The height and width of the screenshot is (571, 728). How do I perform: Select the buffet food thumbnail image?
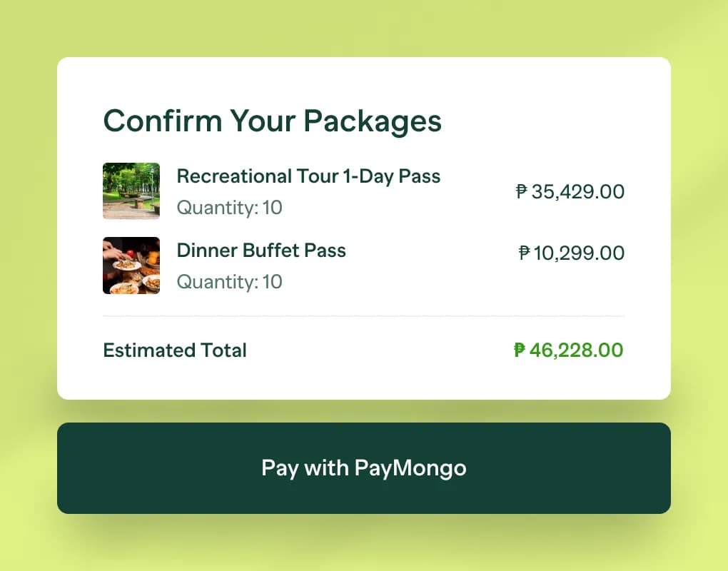[x=131, y=266]
